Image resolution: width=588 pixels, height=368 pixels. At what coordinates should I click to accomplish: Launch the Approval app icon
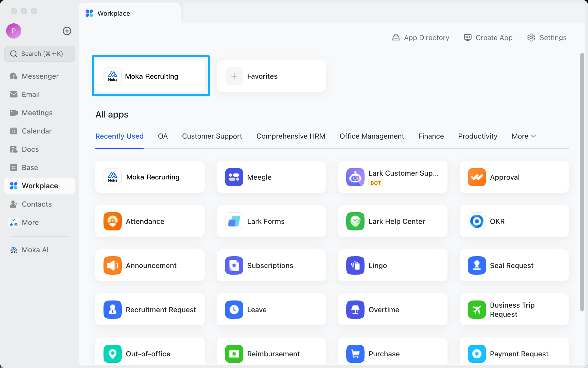[x=477, y=177]
